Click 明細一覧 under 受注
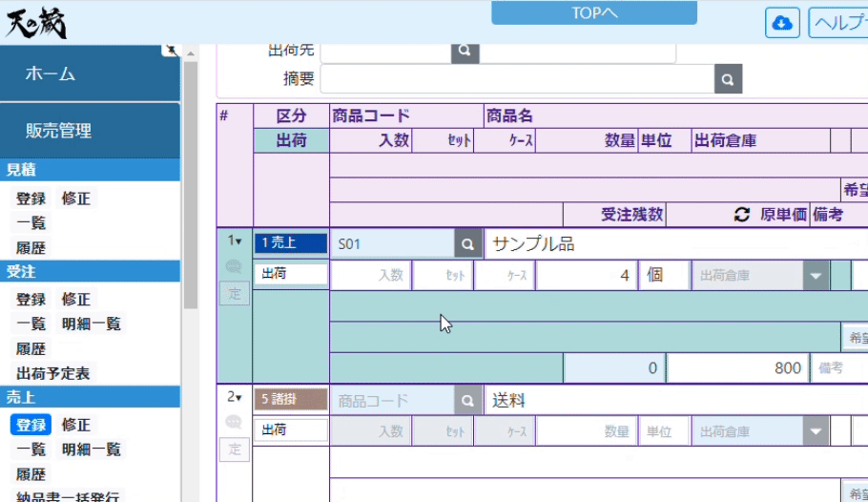Viewport: 868px width, 502px height. (92, 324)
